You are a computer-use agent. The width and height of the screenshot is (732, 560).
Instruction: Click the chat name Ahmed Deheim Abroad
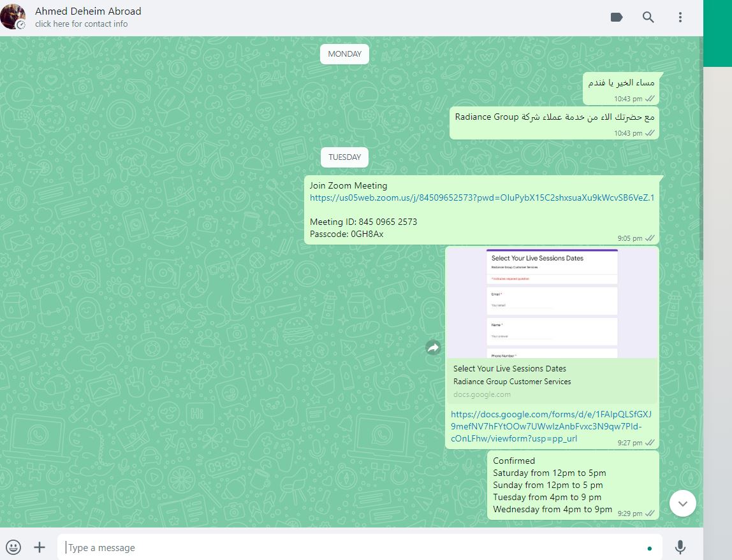click(88, 11)
